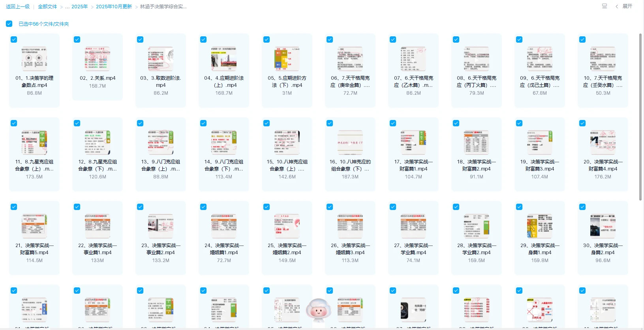Click file name 03、3.取数进阶法.mp4
The image size is (644, 330).
[161, 82]
